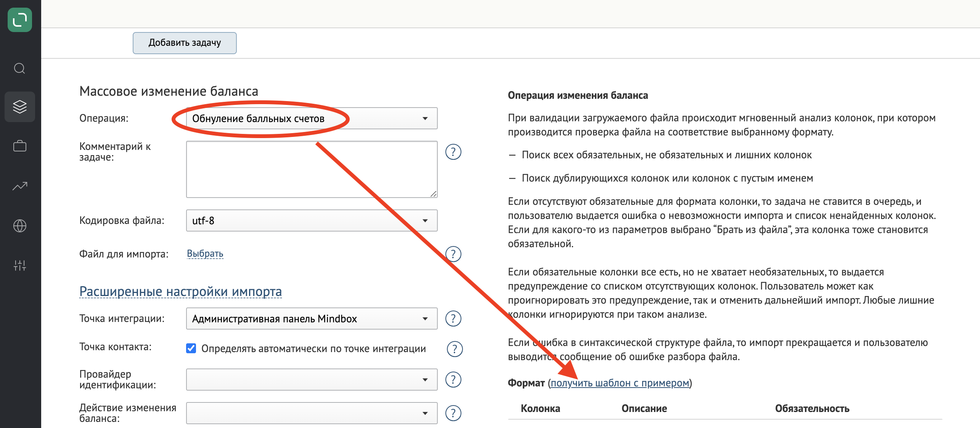Toggle автоматически по точке интеграции checkbox
Screen dimensions: 980x428
191,348
